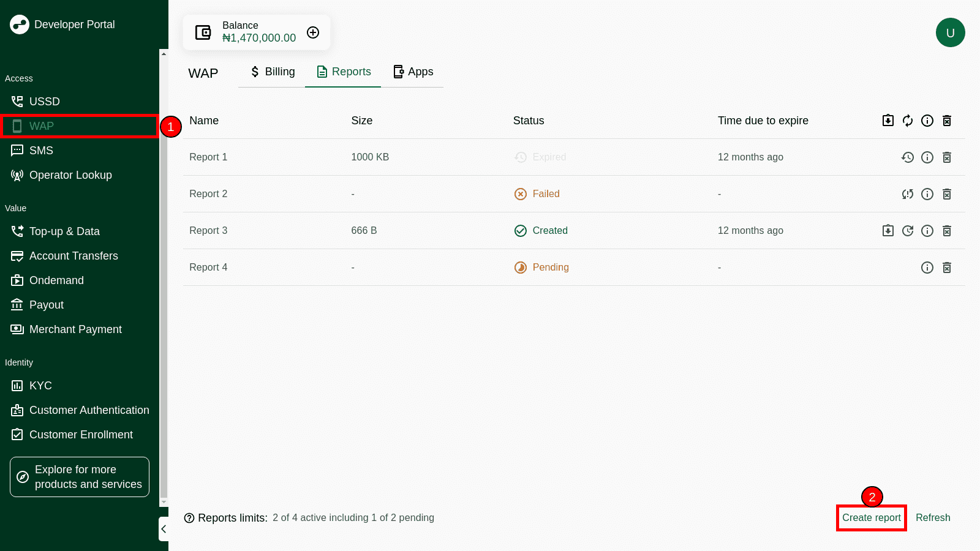980x551 pixels.
Task: Regenerate Report 3 with refresh icon
Action: click(907, 231)
